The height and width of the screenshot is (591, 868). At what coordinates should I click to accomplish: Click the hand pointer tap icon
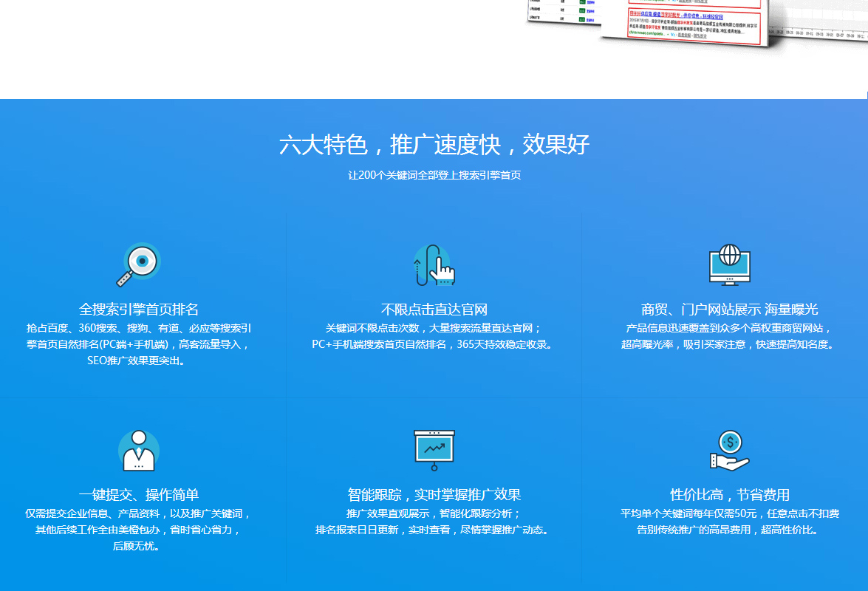(434, 265)
